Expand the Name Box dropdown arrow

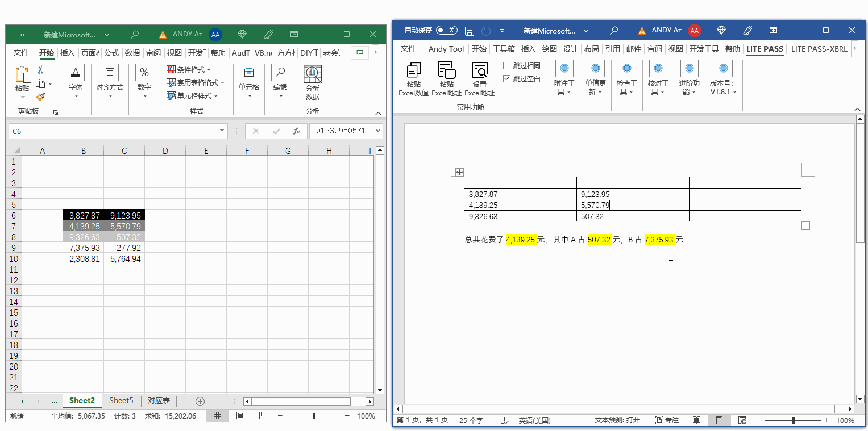222,131
